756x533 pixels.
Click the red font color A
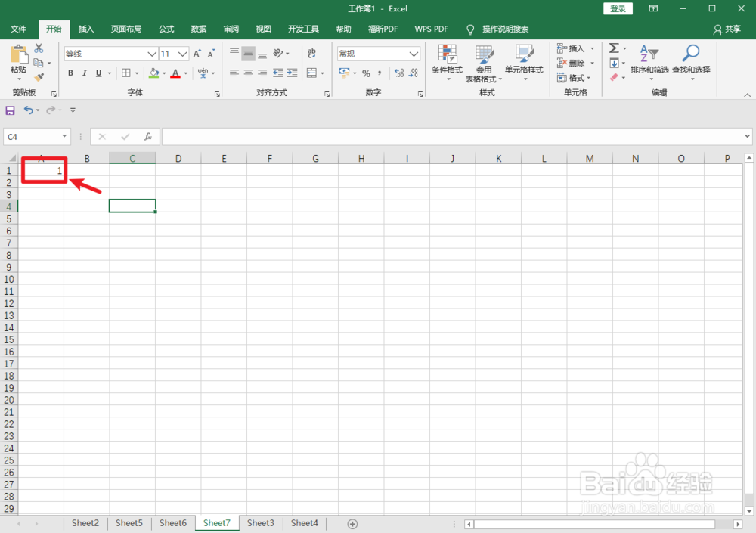click(x=175, y=73)
